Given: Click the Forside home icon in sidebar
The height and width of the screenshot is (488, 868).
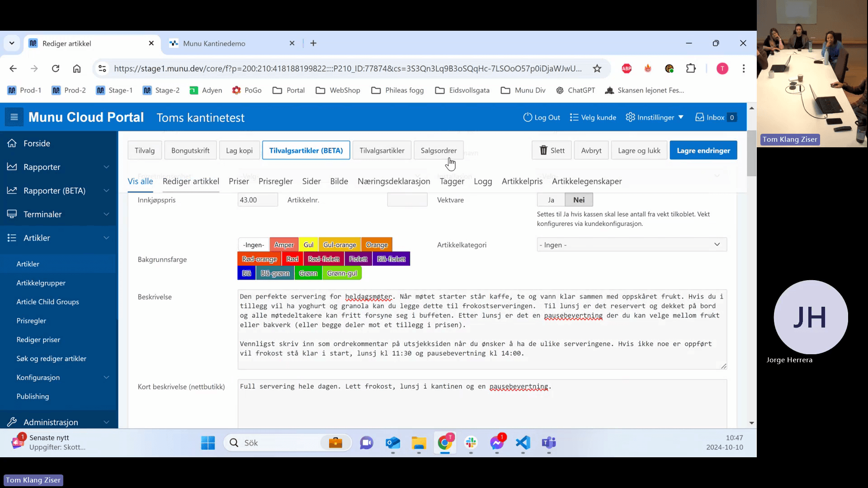Looking at the screenshot, I should pos(12,143).
